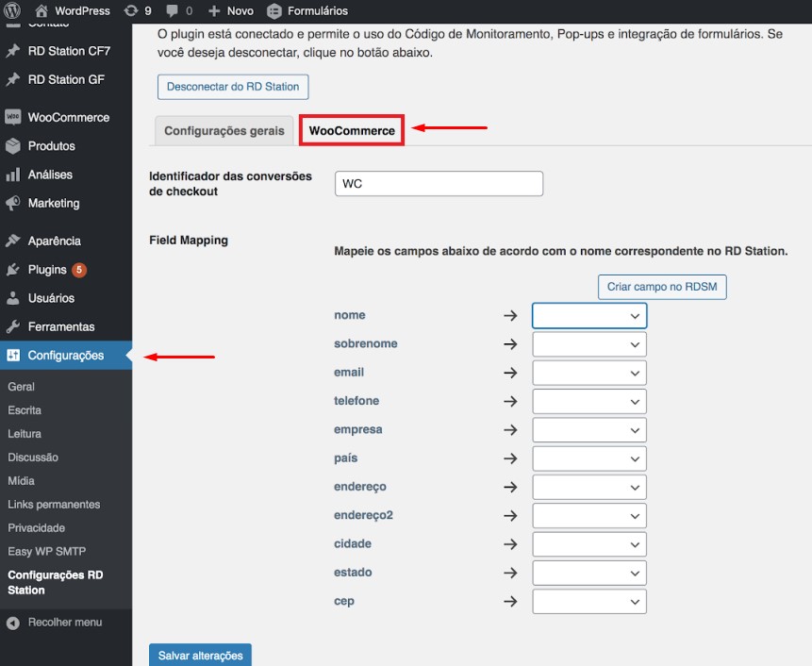Open the Privacidade settings submenu
Viewport: 812px width, 666px height.
click(36, 528)
